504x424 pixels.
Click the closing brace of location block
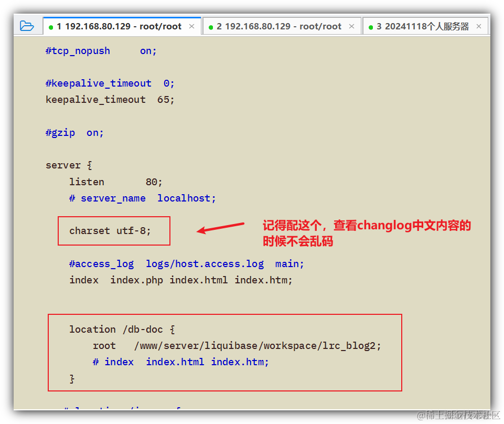(72, 379)
